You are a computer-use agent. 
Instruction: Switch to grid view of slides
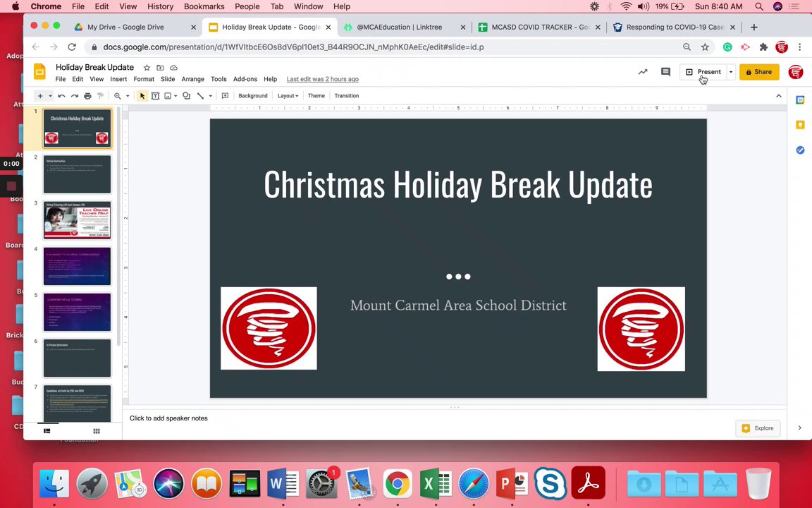97,431
